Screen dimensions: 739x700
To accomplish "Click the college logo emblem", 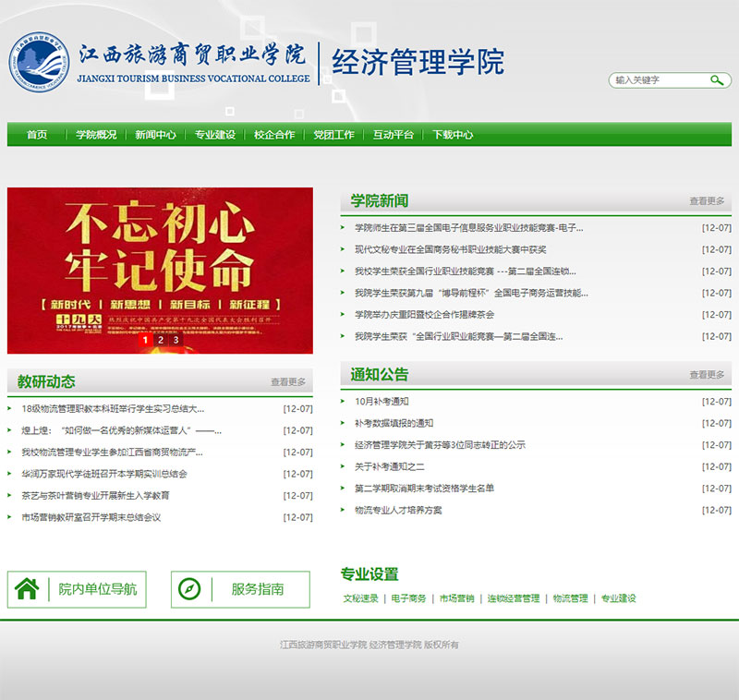I will pos(39,62).
